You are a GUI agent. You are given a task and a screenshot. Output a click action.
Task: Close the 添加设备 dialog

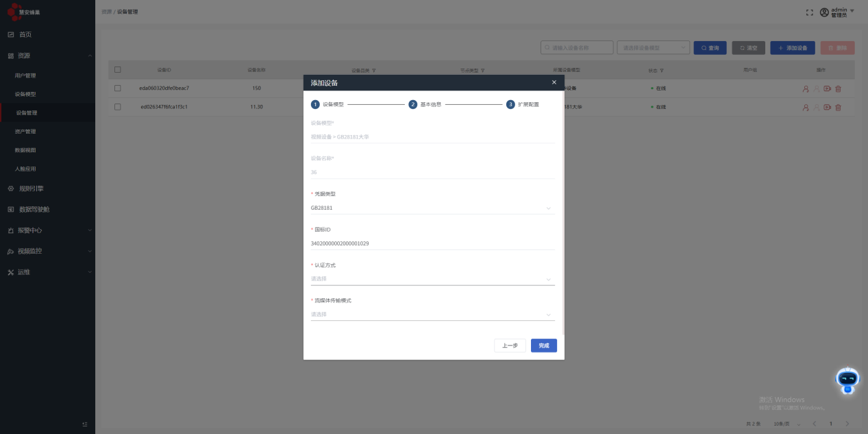(554, 82)
